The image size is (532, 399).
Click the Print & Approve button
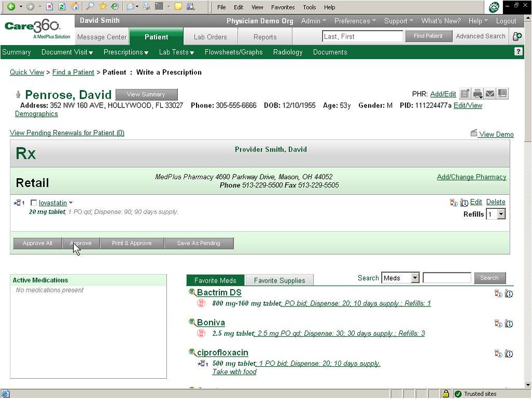coord(132,243)
